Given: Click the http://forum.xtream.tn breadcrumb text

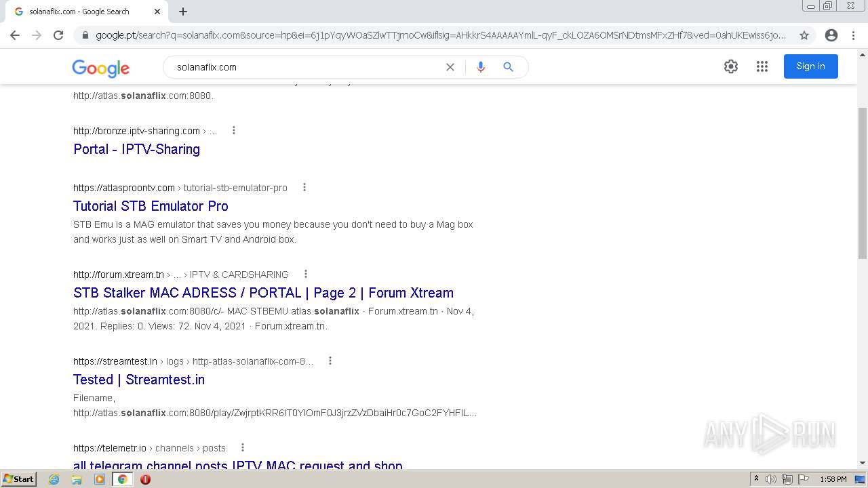Looking at the screenshot, I should [x=119, y=274].
